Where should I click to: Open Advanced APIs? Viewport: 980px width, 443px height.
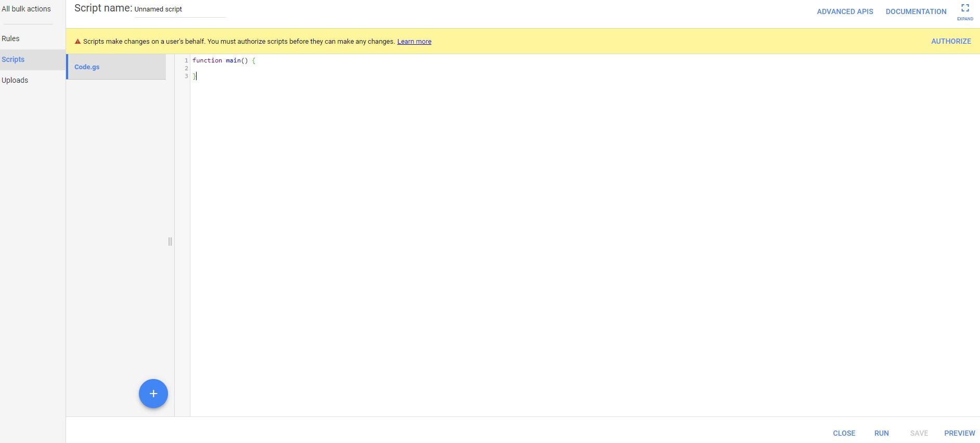[x=845, y=11]
